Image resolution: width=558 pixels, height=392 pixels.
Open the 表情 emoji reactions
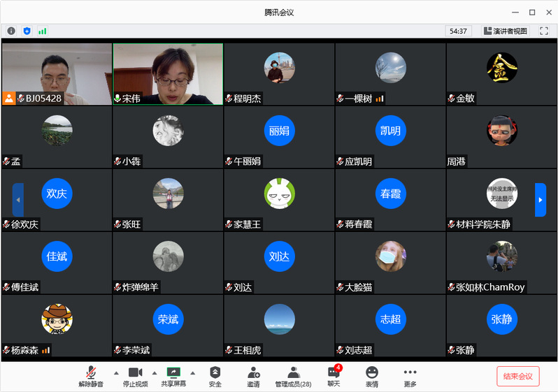pyautogui.click(x=372, y=376)
